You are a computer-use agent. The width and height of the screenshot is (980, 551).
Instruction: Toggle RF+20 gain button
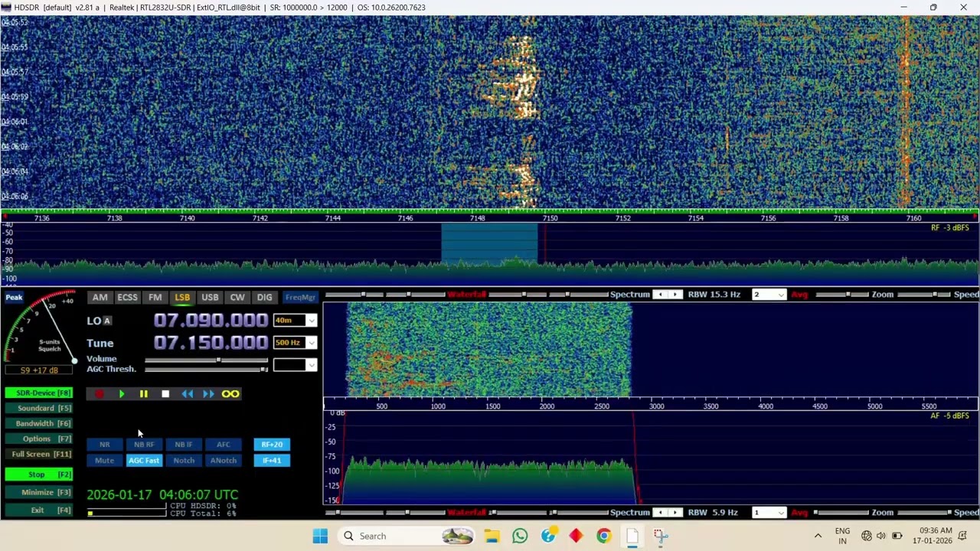coord(272,445)
